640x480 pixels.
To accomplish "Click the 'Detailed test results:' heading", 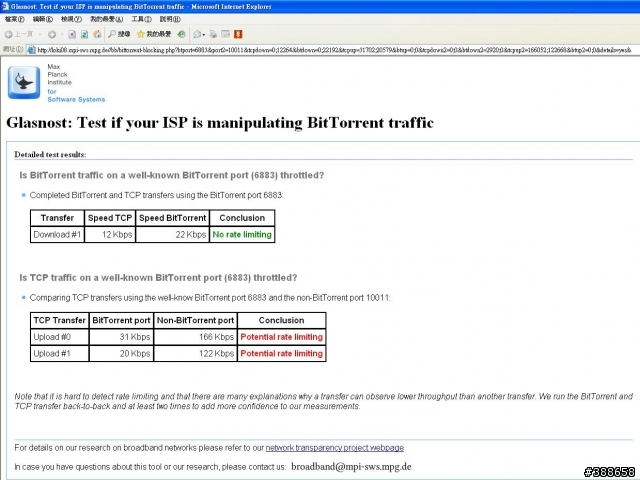I will pos(50,155).
